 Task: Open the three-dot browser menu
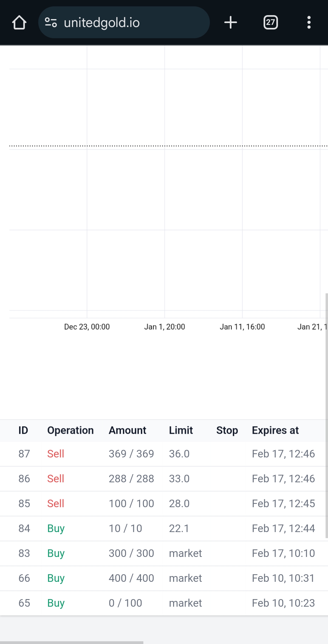pos(309,22)
